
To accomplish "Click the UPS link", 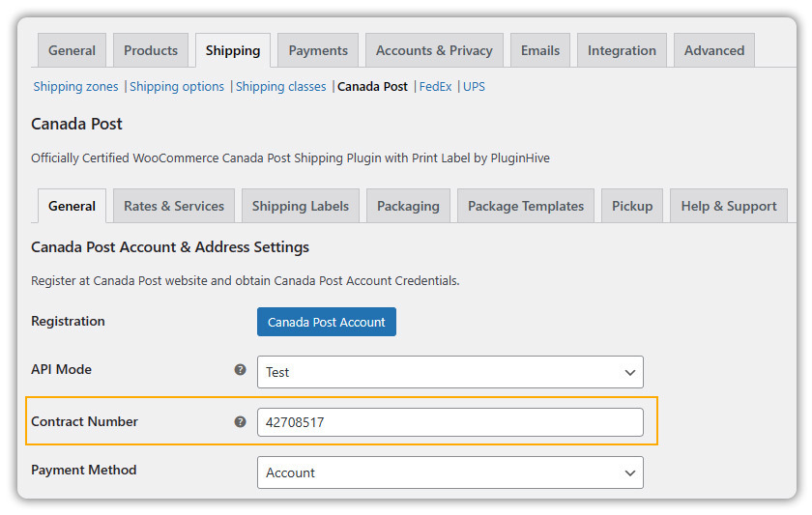I will click(x=474, y=87).
